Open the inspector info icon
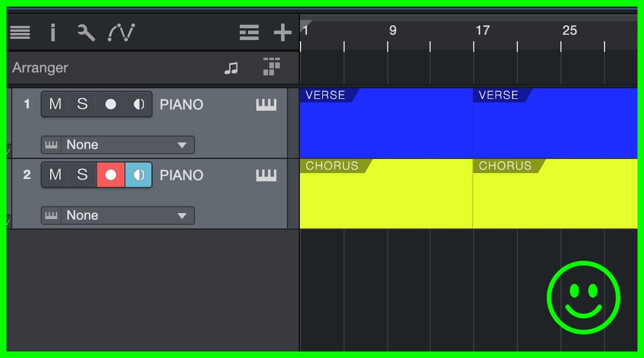The width and height of the screenshot is (644, 358). click(x=53, y=33)
